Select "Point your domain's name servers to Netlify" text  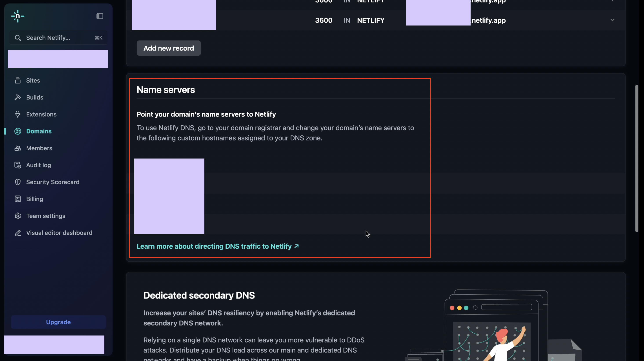(206, 114)
